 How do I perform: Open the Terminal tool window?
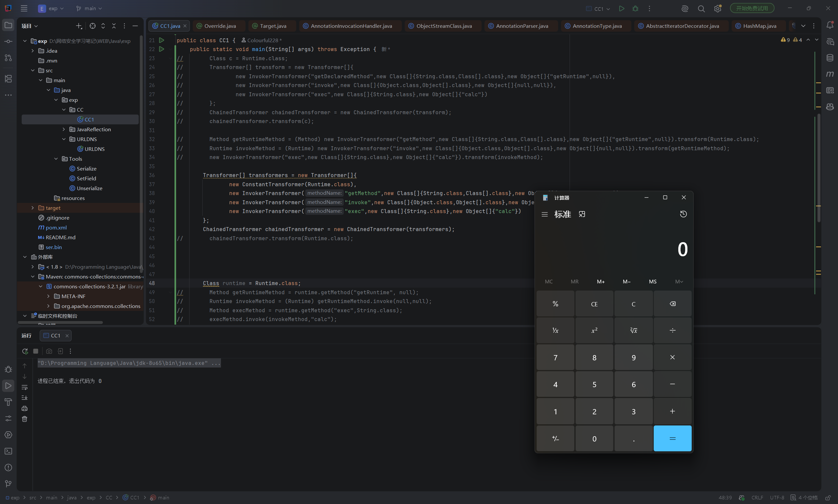(9, 451)
